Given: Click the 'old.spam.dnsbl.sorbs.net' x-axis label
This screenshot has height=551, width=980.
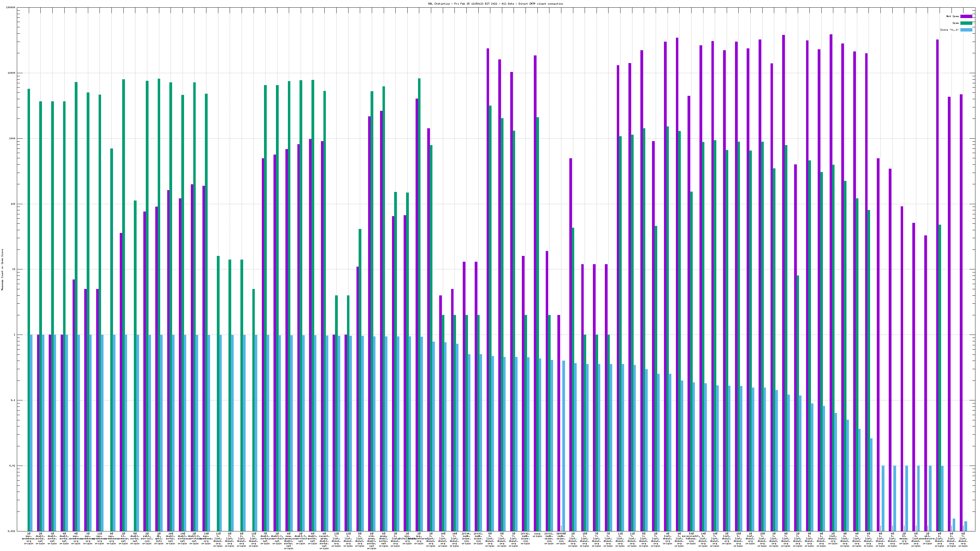Looking at the screenshot, I should [x=371, y=541].
